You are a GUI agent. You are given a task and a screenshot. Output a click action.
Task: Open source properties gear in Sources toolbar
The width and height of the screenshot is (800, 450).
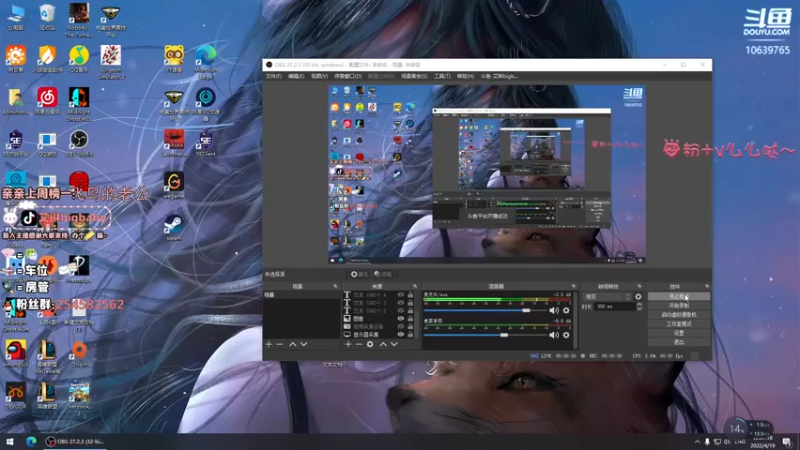coord(370,344)
